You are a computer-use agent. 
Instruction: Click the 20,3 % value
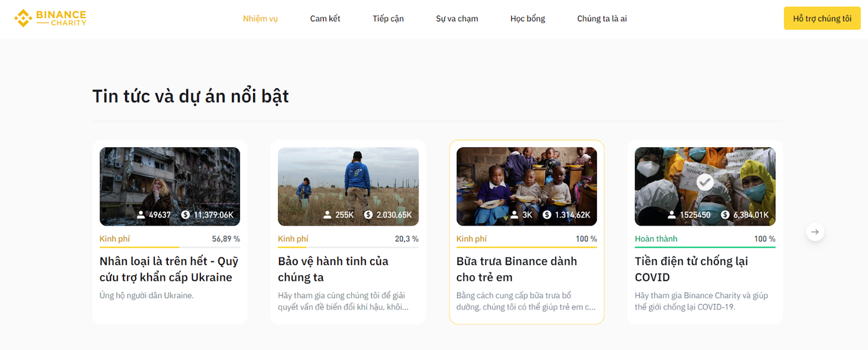[x=407, y=239]
